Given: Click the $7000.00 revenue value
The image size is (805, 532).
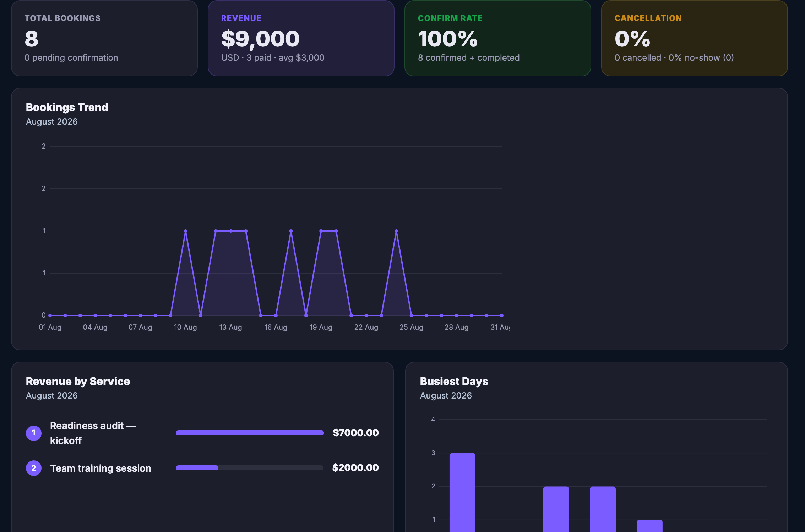Looking at the screenshot, I should [x=356, y=433].
